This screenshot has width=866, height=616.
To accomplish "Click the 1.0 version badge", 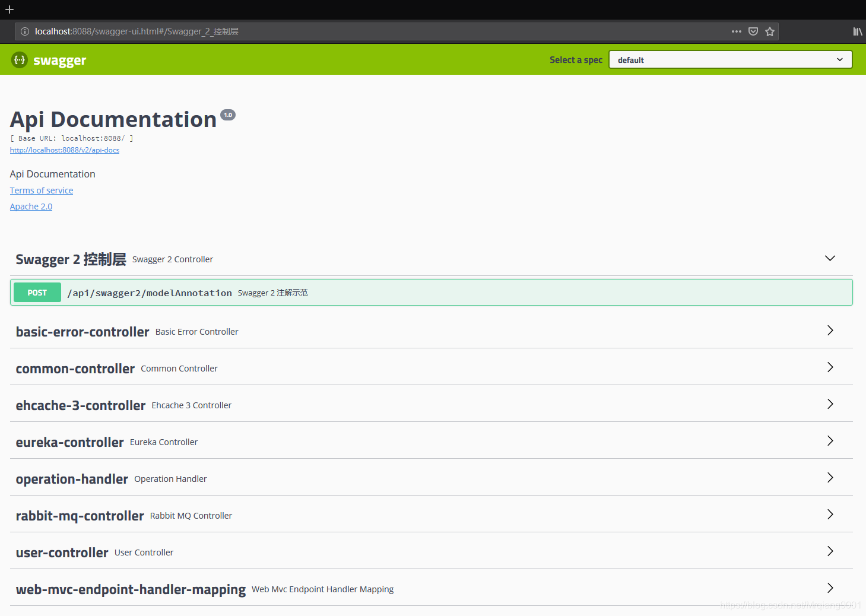I will (x=228, y=115).
